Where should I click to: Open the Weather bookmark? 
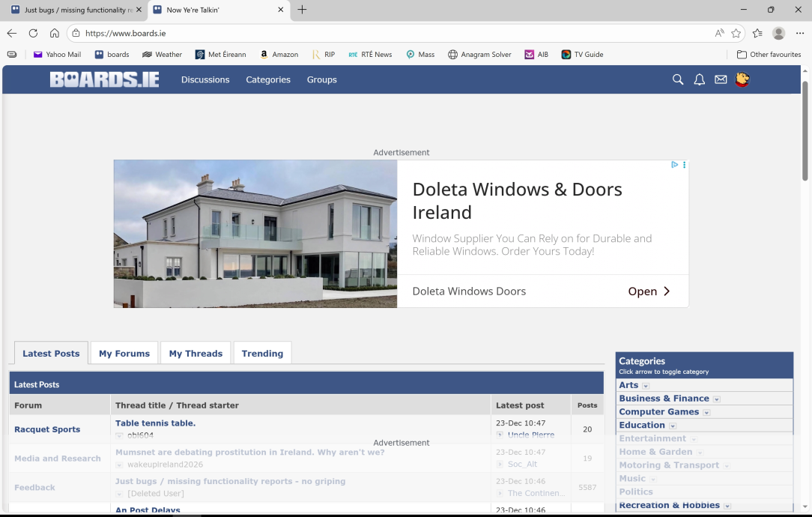pyautogui.click(x=162, y=55)
